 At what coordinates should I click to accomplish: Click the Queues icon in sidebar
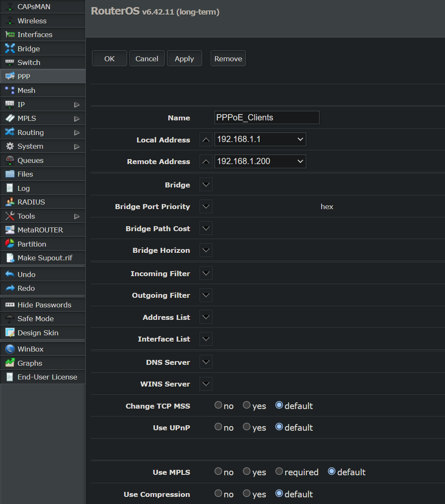[10, 160]
